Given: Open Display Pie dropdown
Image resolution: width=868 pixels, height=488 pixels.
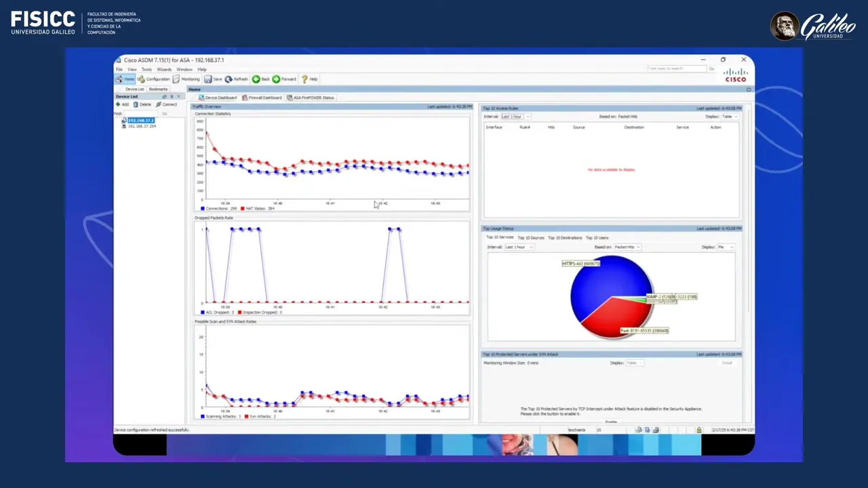Looking at the screenshot, I should [726, 247].
